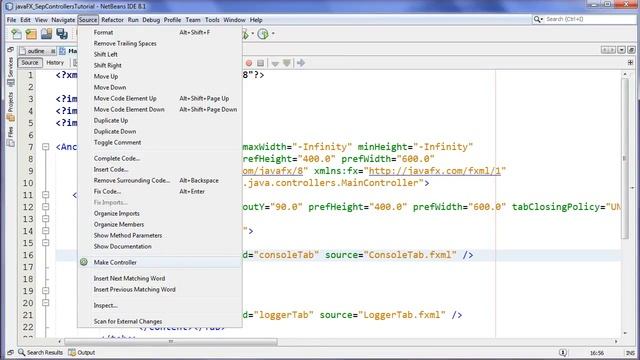Open the Services sidebar panel
This screenshot has height=360, width=640.
(11, 70)
